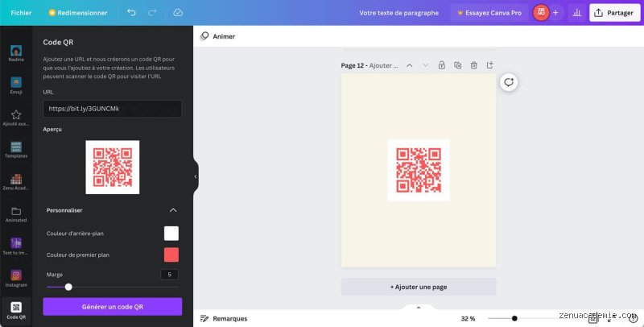Click the Marge slider handle
This screenshot has height=327, width=644.
(68, 287)
